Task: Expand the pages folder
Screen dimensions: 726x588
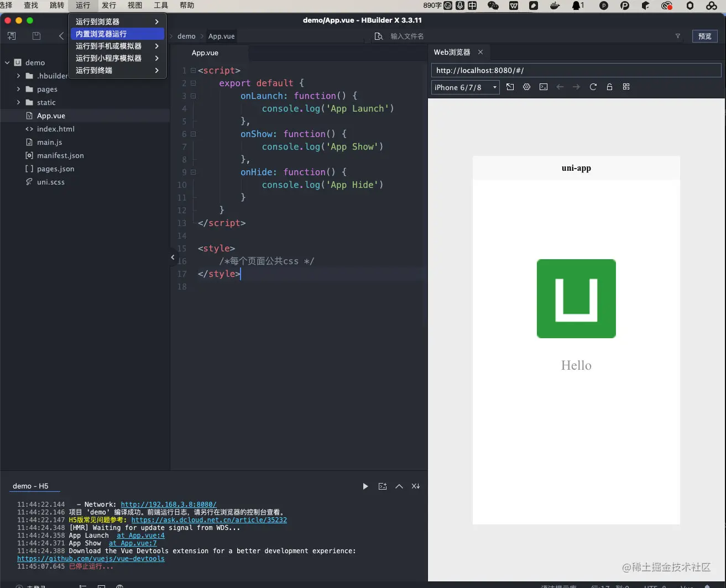Action: point(18,89)
